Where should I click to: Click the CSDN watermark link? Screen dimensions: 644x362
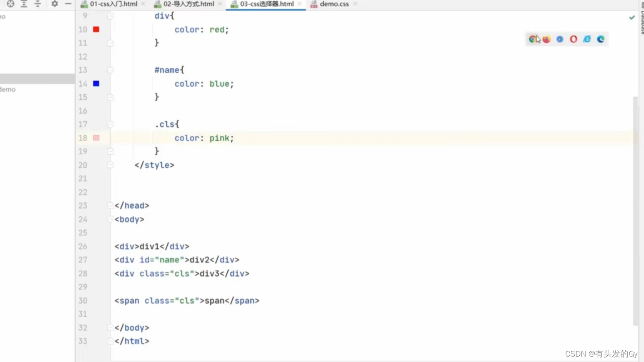point(601,353)
